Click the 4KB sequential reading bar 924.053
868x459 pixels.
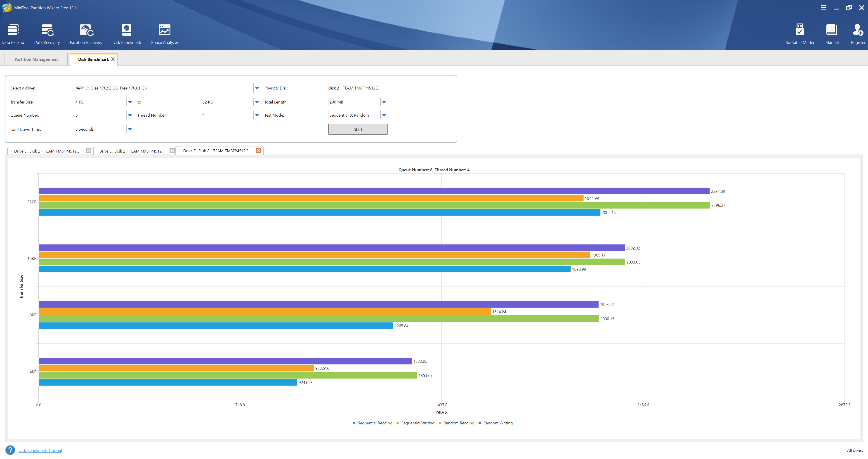click(x=168, y=382)
